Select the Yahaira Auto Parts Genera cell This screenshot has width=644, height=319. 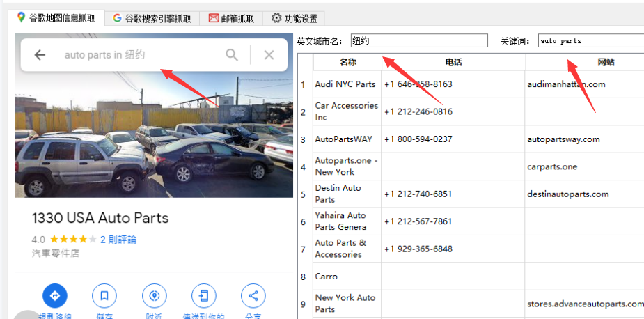pos(347,221)
